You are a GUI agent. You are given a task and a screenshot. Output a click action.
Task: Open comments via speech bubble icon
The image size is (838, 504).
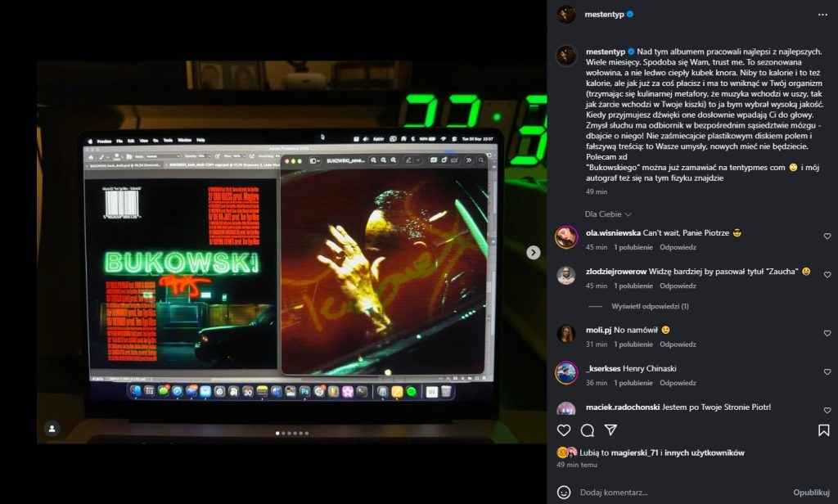point(587,430)
